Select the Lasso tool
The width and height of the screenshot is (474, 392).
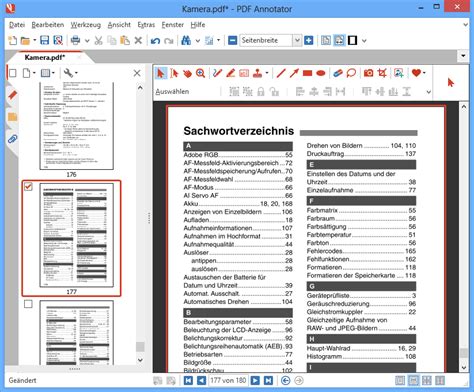coord(351,73)
